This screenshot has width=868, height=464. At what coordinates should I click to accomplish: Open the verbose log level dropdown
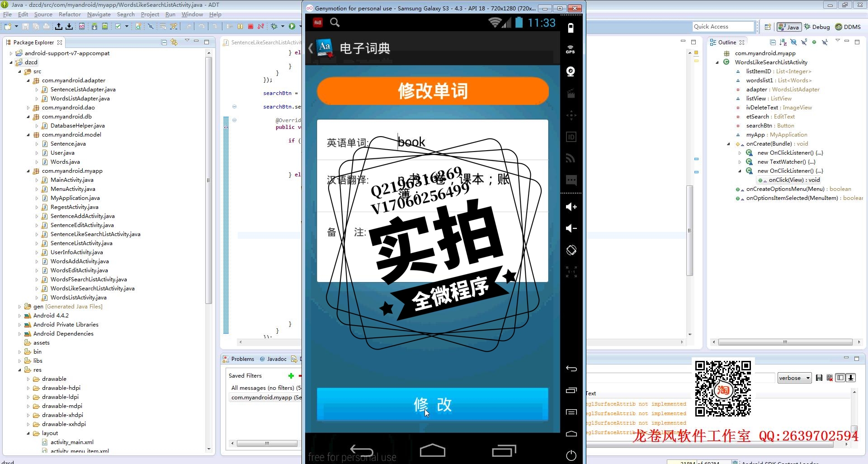tap(794, 378)
